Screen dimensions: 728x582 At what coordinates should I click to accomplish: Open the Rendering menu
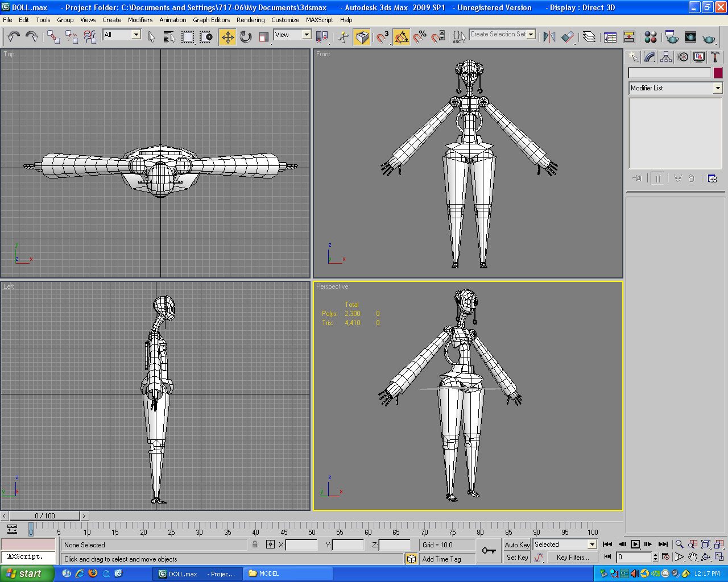pos(251,20)
